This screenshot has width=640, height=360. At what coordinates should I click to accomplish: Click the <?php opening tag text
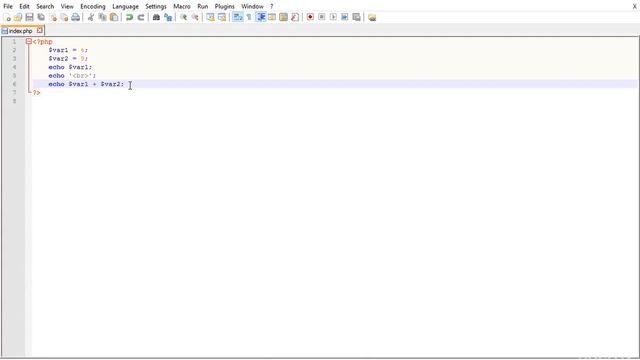coord(42,41)
